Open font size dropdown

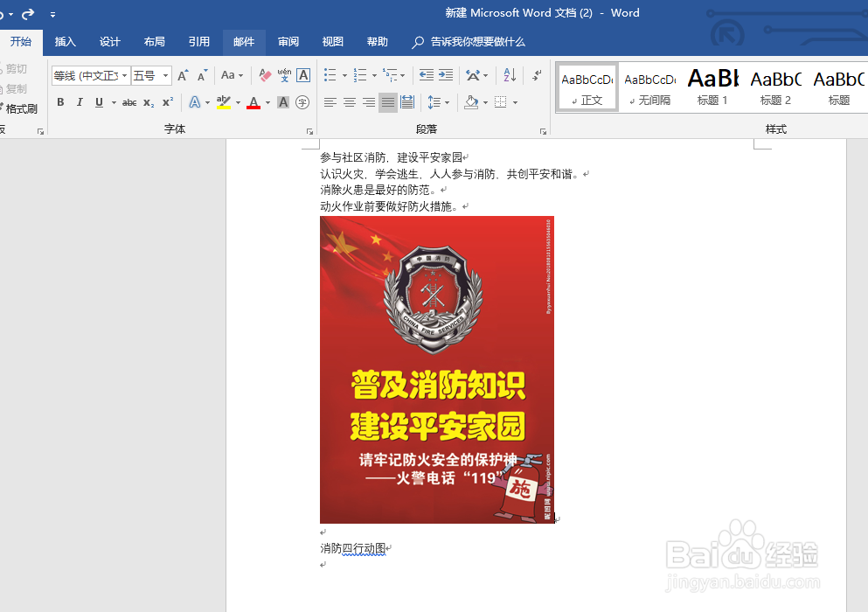(165, 75)
